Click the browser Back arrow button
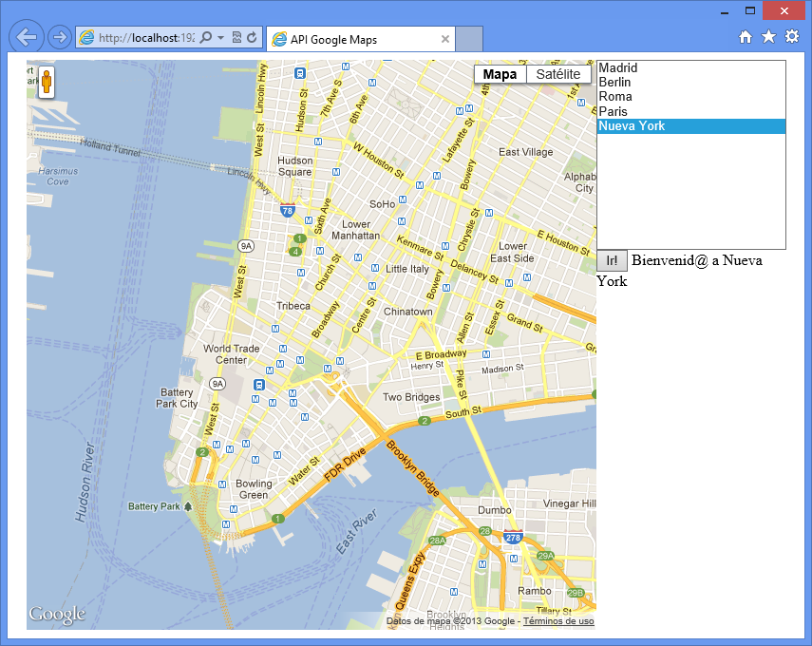 coord(27,36)
